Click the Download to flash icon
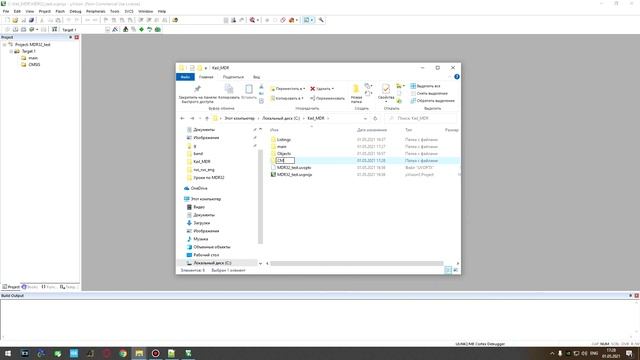The width and height of the screenshot is (640, 360). (54, 29)
